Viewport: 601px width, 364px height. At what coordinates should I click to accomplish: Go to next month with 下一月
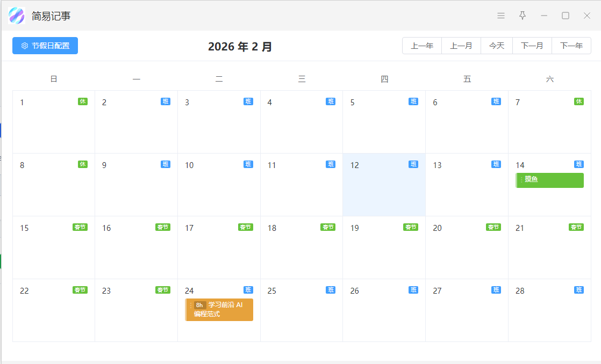(x=532, y=46)
